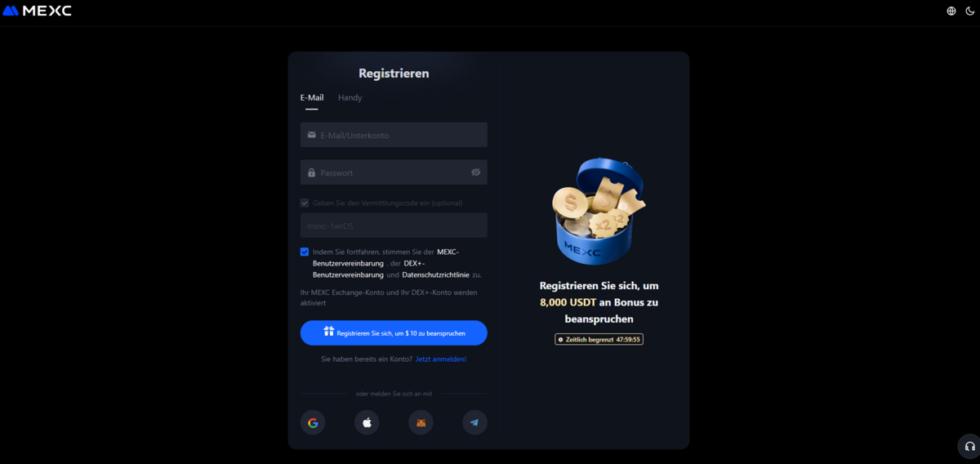Sign up with Apple icon
980x464 pixels.
click(x=367, y=422)
